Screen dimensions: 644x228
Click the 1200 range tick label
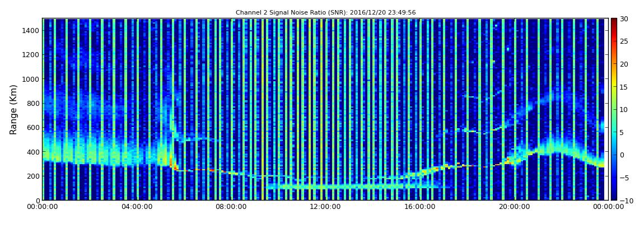(30, 55)
